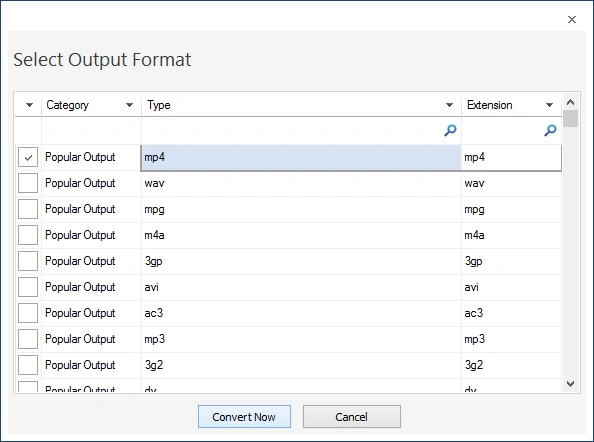
Task: Open the Category column filter dropdown
Action: click(x=130, y=105)
